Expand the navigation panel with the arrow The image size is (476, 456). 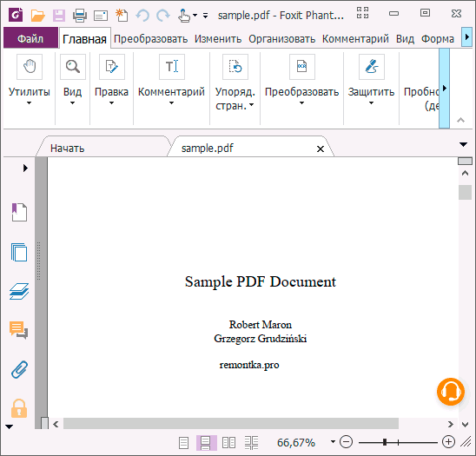[x=25, y=168]
